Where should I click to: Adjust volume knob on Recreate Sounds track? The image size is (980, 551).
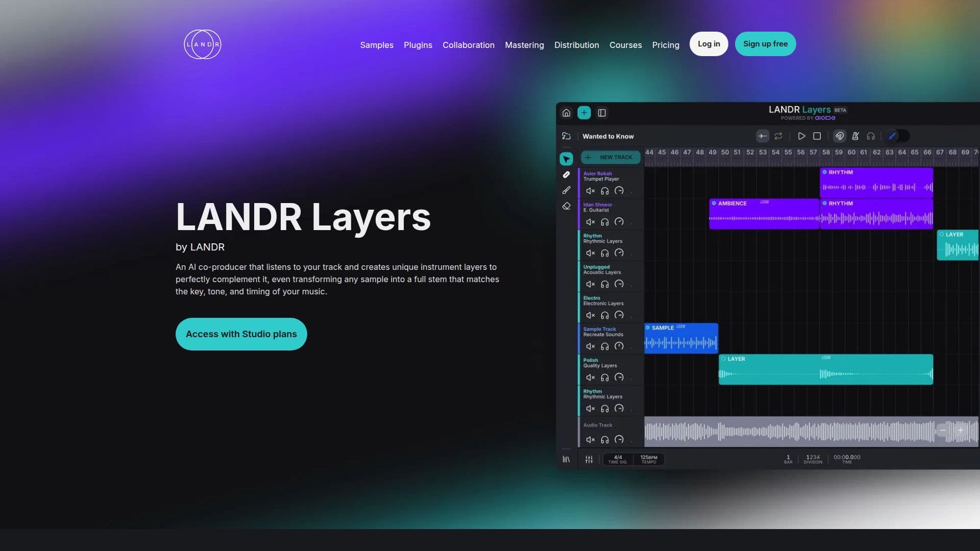(x=619, y=346)
